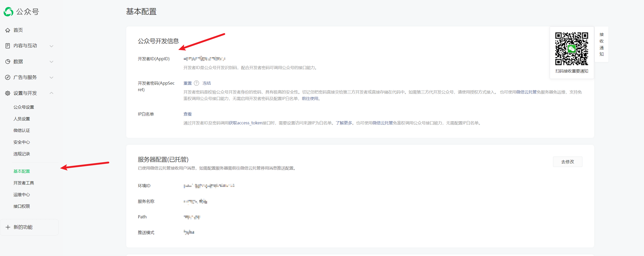
Task: Open the 接收通知 side tab
Action: (602, 44)
